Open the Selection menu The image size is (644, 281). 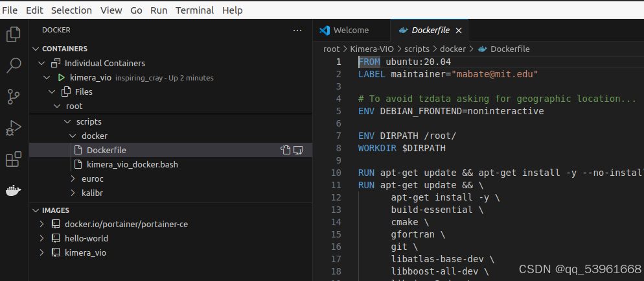[x=71, y=10]
